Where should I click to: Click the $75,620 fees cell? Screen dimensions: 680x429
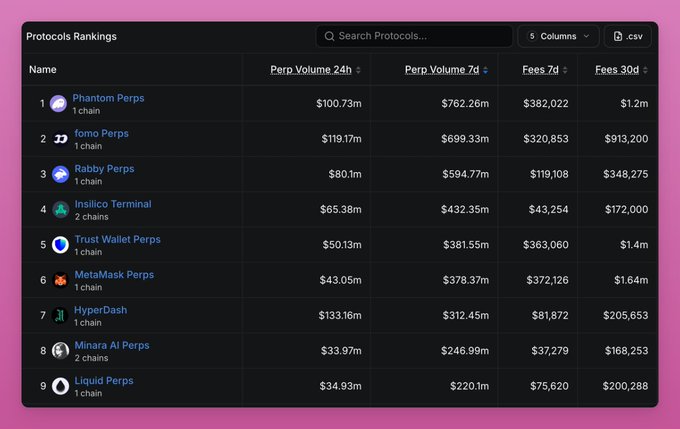pyautogui.click(x=549, y=386)
